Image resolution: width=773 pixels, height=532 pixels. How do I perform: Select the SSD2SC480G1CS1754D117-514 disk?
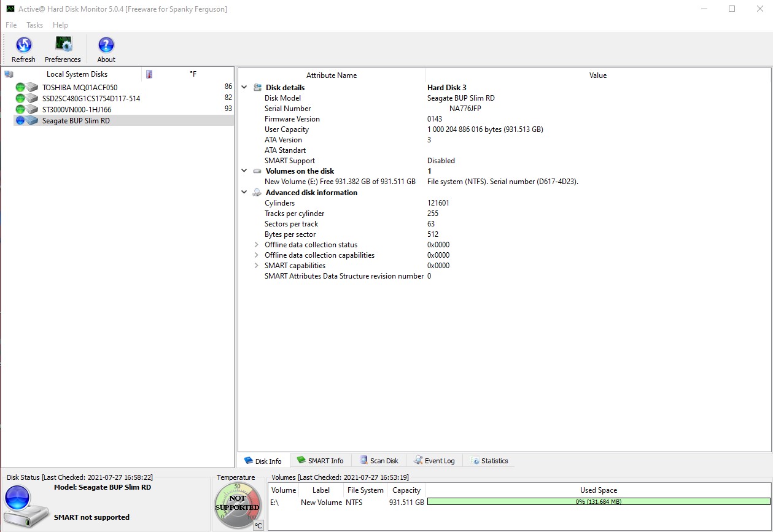(x=91, y=98)
